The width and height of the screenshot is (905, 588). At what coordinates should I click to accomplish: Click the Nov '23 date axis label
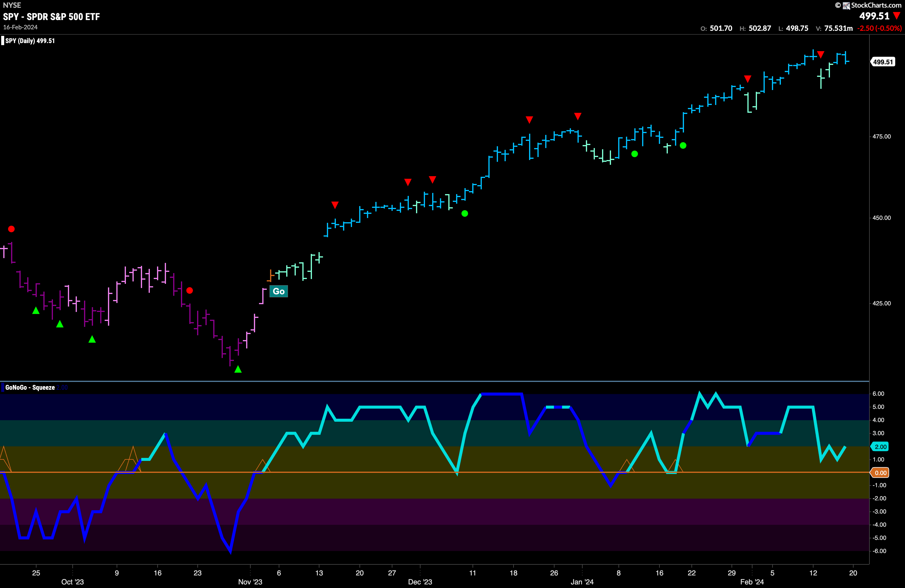pos(250,582)
